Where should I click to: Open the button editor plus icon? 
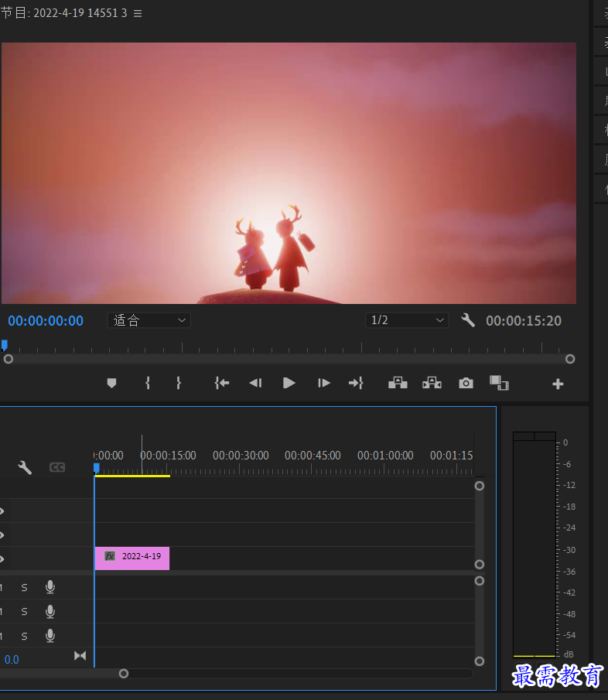point(558,384)
